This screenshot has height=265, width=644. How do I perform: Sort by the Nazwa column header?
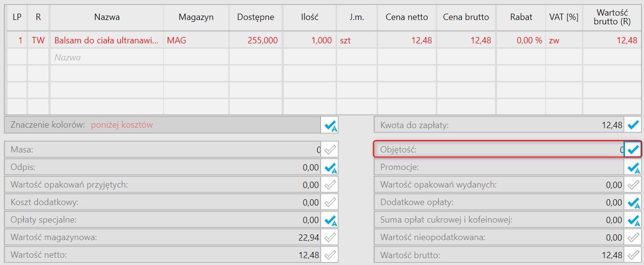[107, 18]
